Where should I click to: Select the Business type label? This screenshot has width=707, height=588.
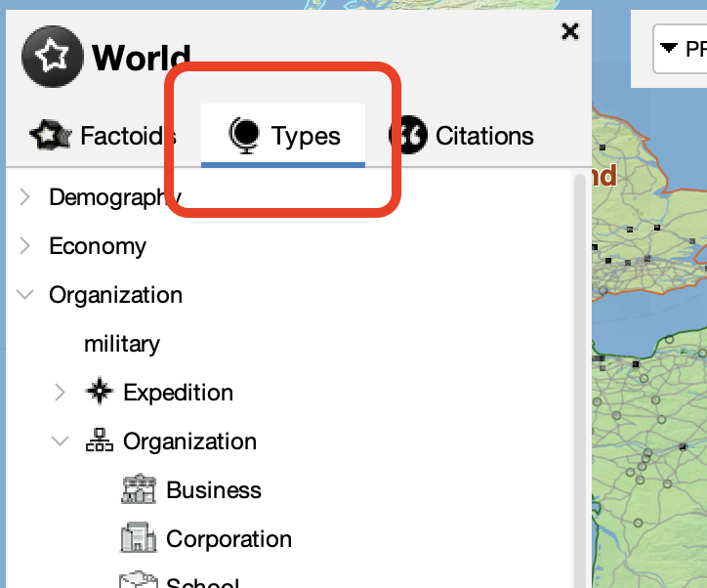(214, 489)
